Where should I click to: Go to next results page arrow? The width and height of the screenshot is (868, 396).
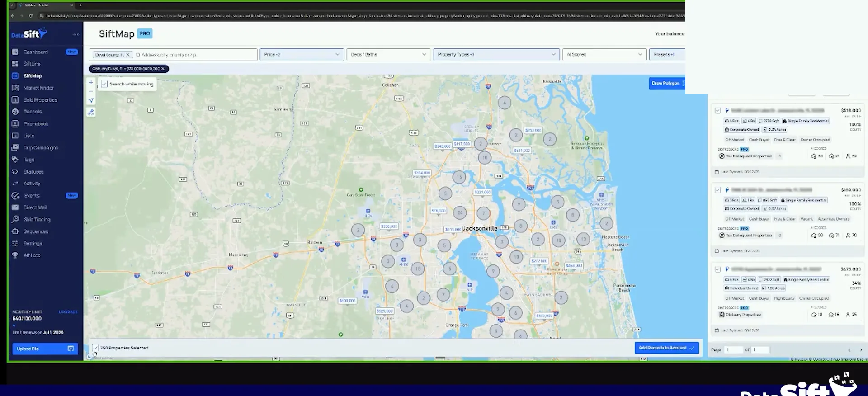(x=861, y=350)
